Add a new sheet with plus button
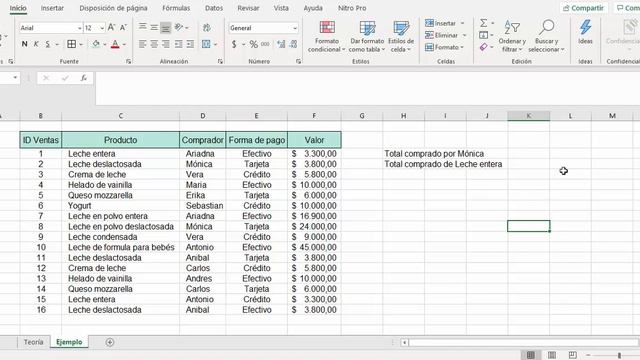The width and height of the screenshot is (640, 360). click(x=109, y=342)
